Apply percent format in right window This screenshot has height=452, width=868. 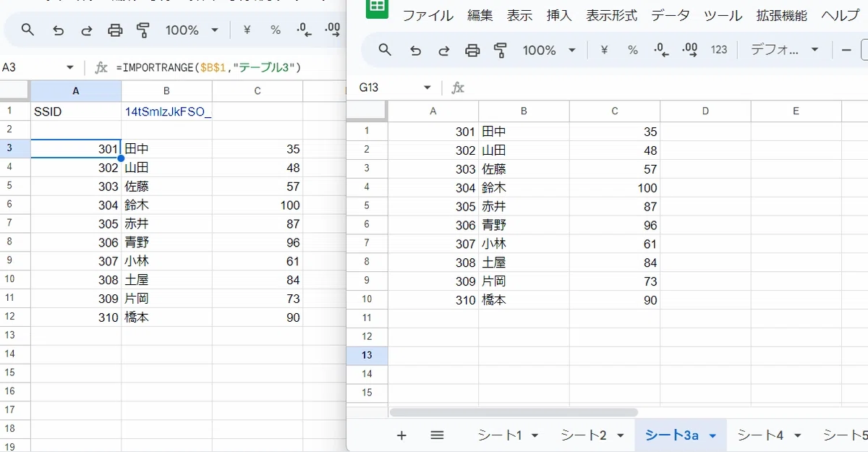tap(633, 50)
